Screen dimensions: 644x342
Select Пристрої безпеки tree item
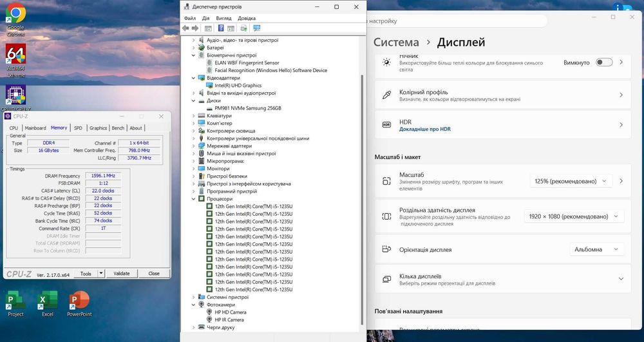227,176
